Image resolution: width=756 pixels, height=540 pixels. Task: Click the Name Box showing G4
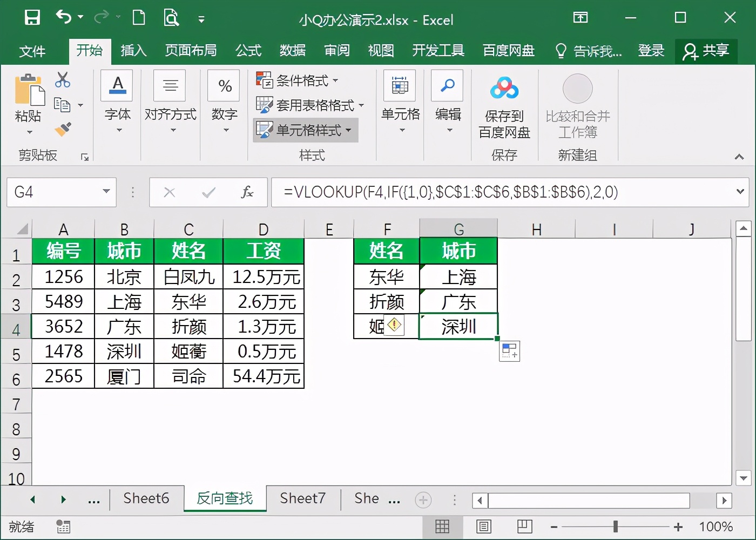coord(54,192)
